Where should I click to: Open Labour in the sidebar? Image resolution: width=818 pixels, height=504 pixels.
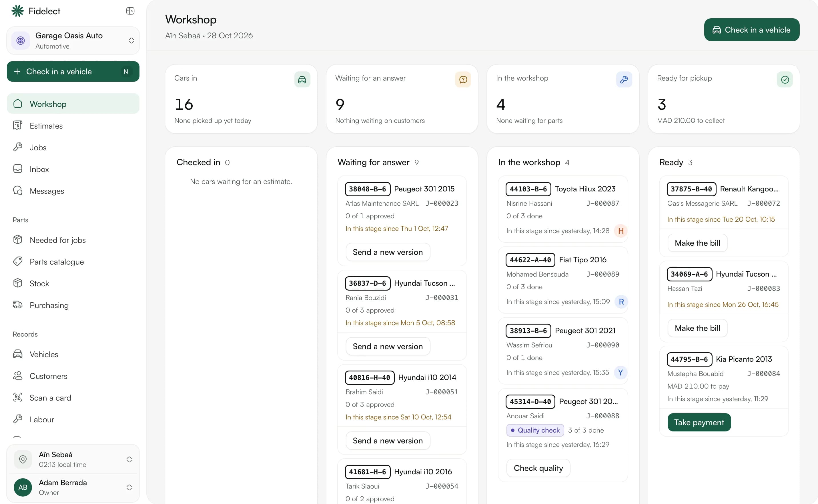73,419
